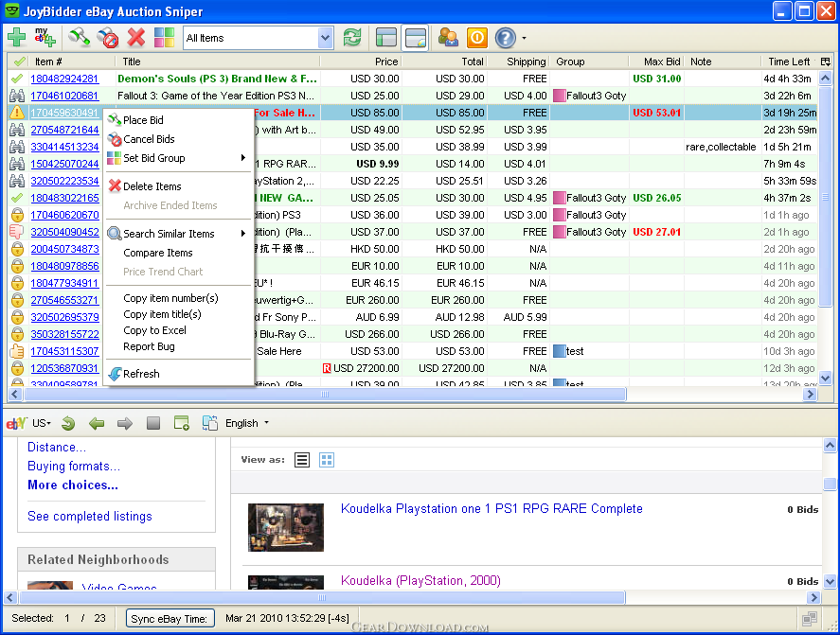Choose Compare Items in context menu
This screenshot has height=635, width=840.
pos(157,253)
